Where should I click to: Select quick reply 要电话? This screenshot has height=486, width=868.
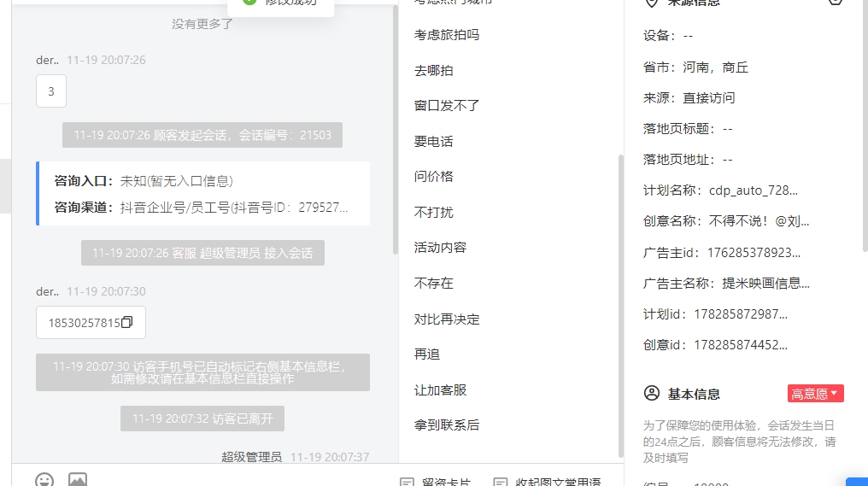[433, 141]
